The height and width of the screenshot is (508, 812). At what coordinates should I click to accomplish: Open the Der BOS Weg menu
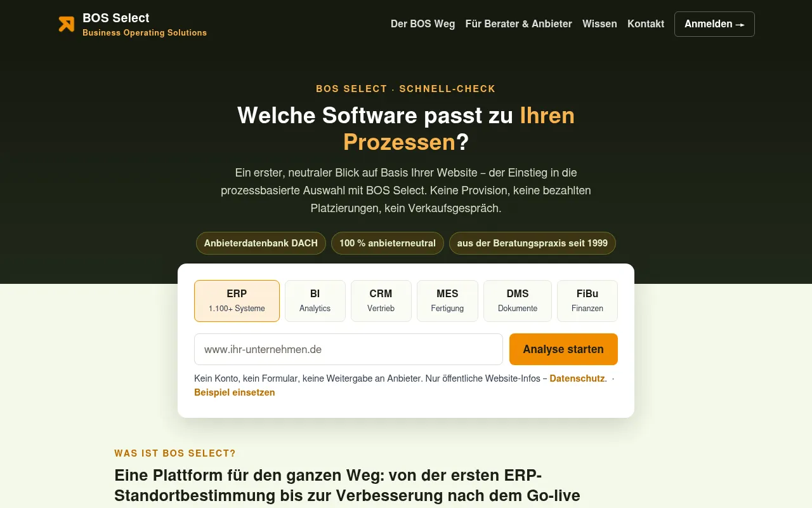tap(422, 24)
